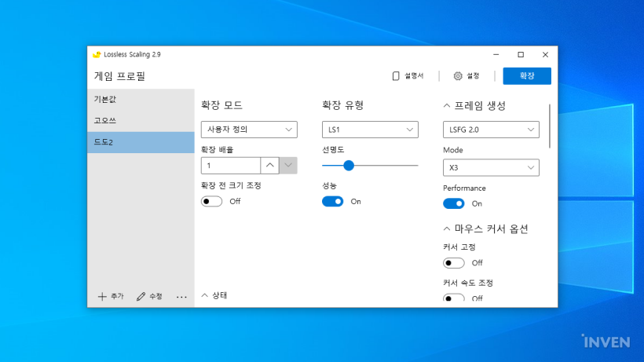
Task: Click the blue 확장 scale button
Action: 527,76
